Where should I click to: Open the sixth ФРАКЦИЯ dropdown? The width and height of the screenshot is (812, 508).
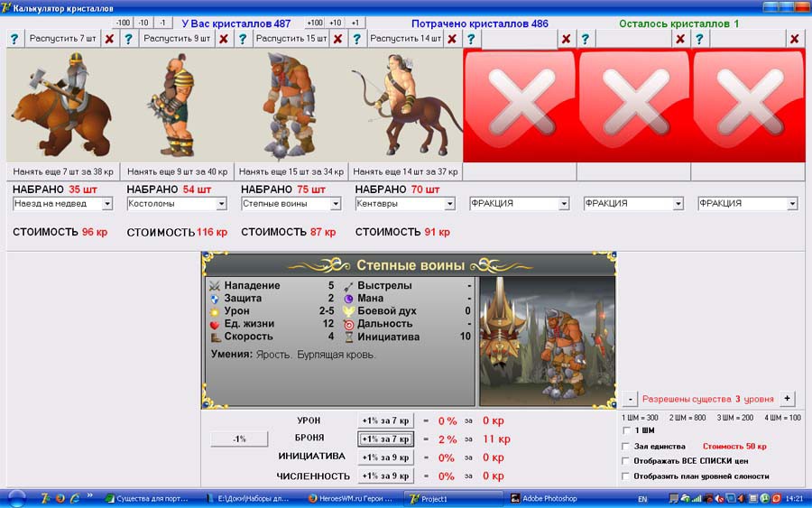[x=678, y=204]
